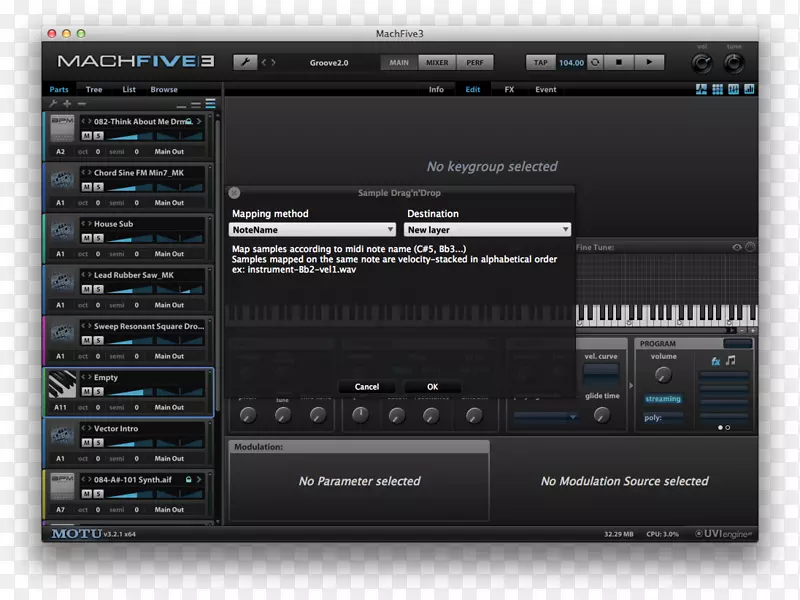Viewport: 800px width, 600px height.
Task: Open the wrench settings button in header
Action: tap(245, 62)
